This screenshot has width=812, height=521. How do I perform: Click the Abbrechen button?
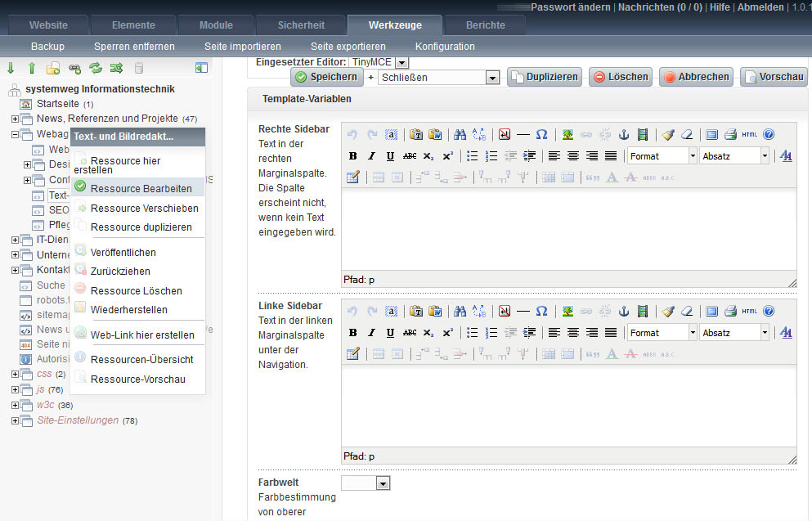pos(697,77)
